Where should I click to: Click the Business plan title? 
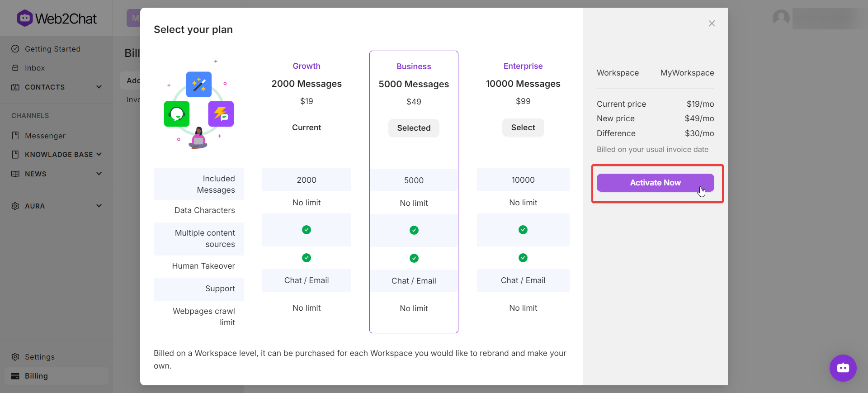pos(414,66)
